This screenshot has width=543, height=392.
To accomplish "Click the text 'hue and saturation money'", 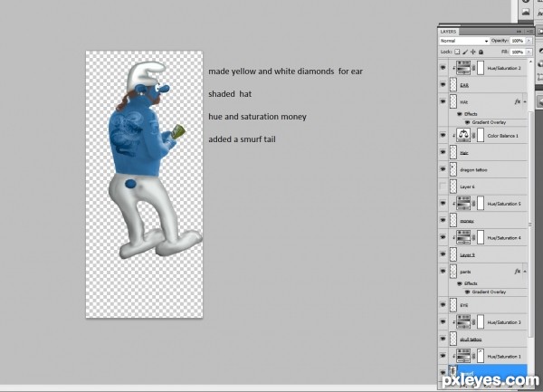I will point(257,117).
